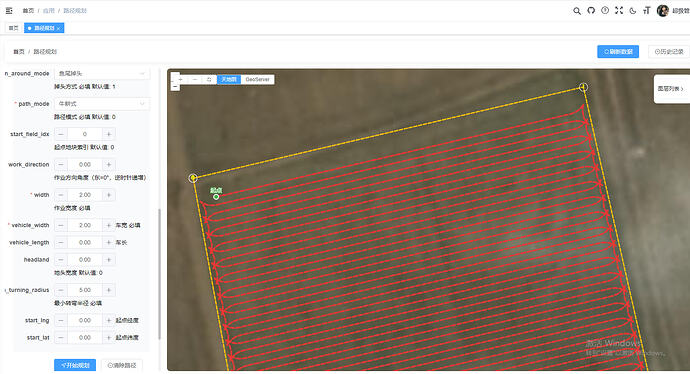Switch the base map to GeoServer

tap(257, 79)
